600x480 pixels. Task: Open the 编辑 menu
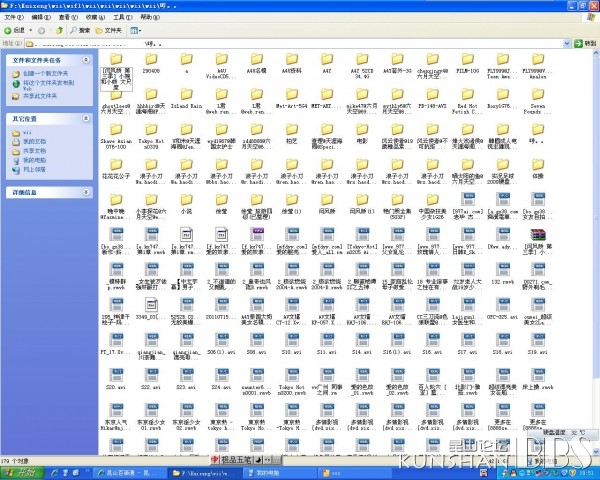coord(41,17)
